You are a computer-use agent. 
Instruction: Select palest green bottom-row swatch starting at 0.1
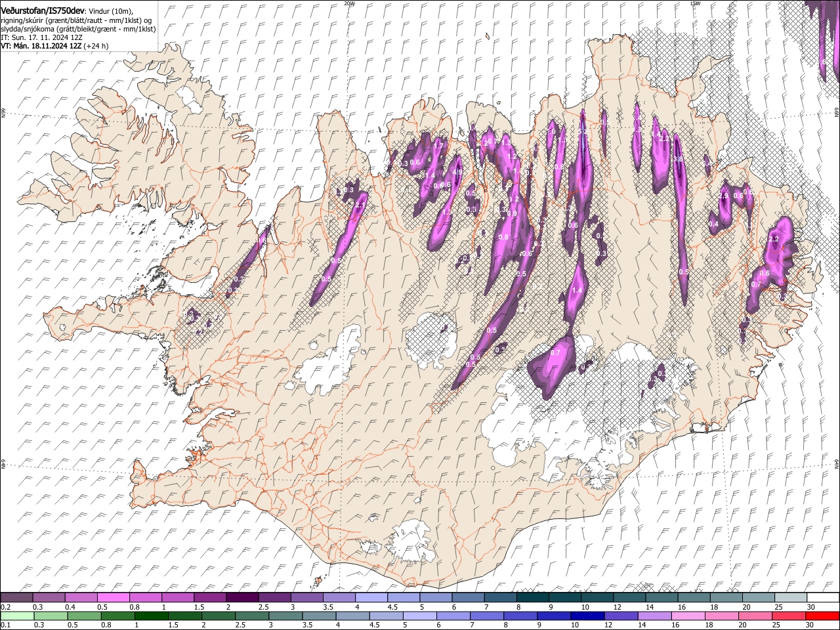click(17, 616)
